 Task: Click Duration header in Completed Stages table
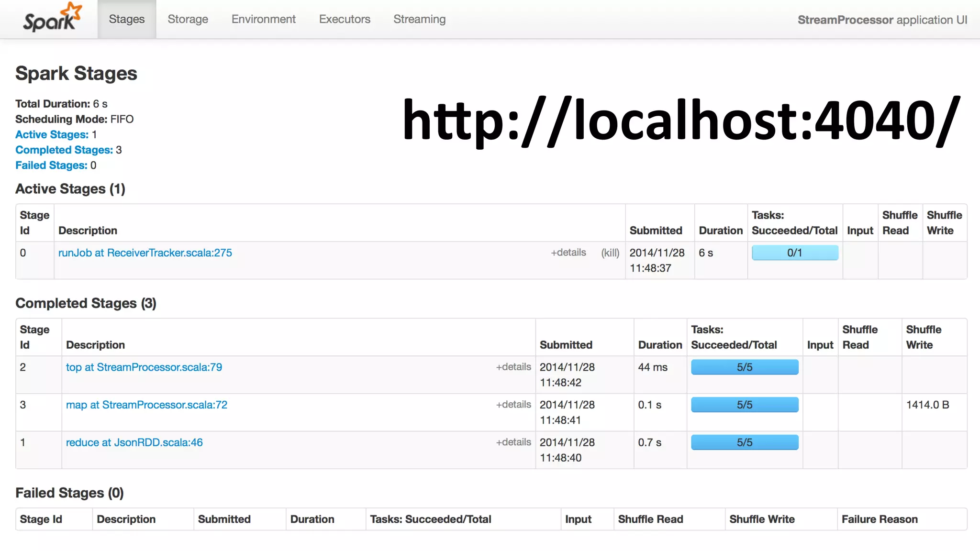660,345
